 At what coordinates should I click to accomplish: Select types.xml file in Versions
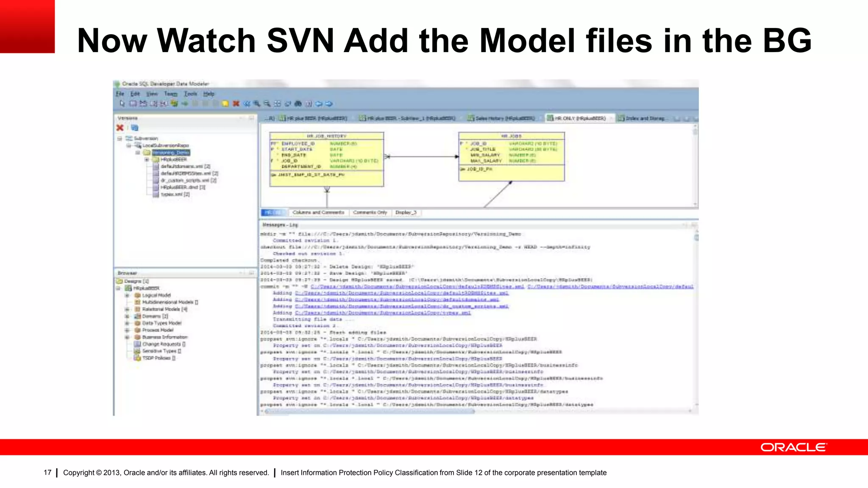coord(175,194)
